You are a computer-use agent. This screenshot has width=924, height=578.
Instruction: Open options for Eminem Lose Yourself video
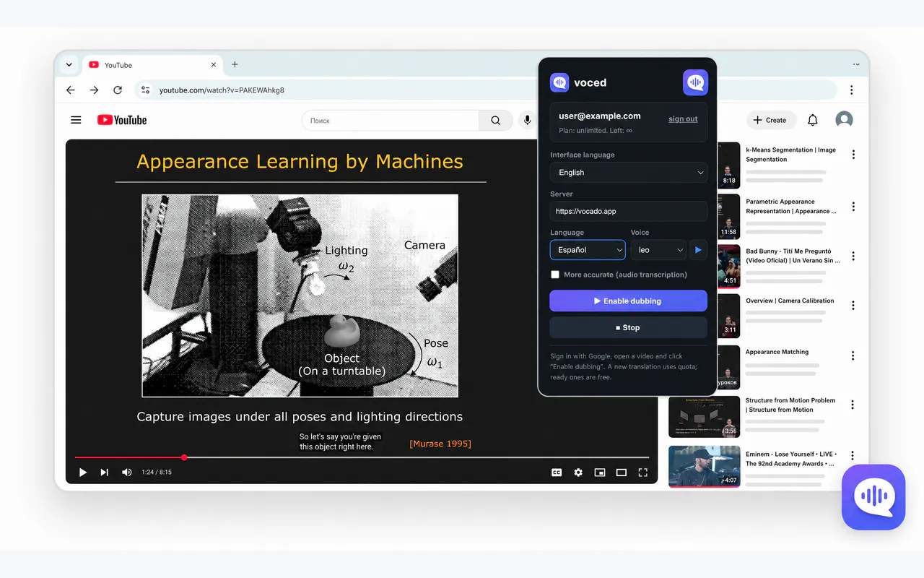[x=853, y=455]
